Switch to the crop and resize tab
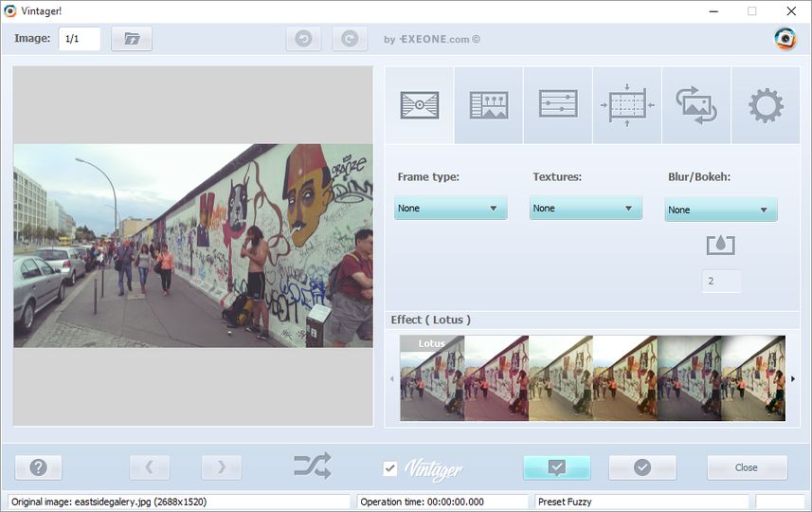 tap(627, 105)
